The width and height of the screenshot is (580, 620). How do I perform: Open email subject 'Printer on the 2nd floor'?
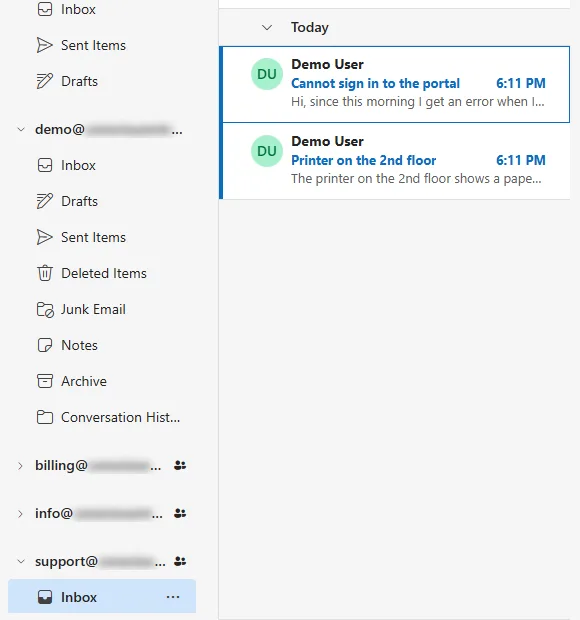(363, 160)
